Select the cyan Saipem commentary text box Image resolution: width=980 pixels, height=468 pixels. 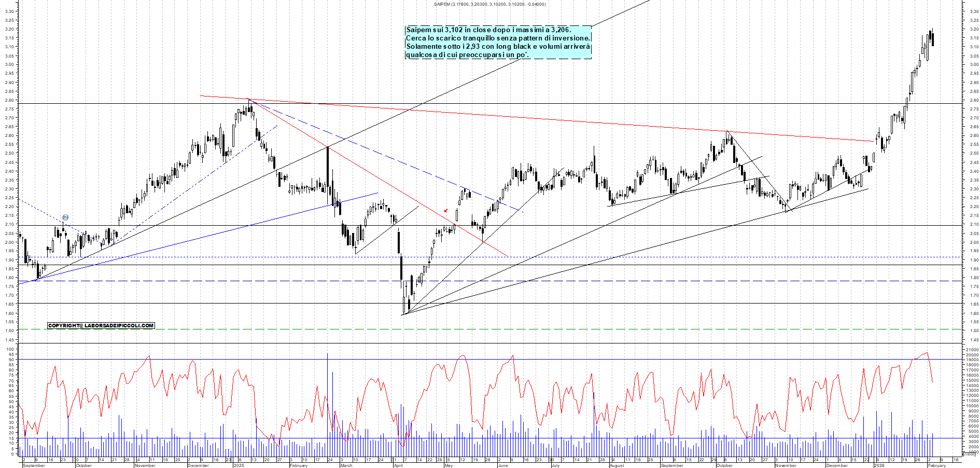pyautogui.click(x=498, y=42)
